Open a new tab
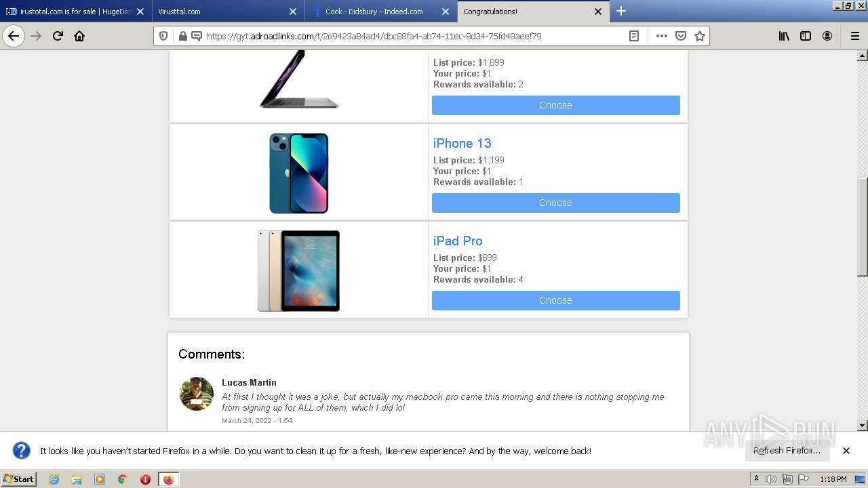The image size is (868, 488). (x=620, y=11)
